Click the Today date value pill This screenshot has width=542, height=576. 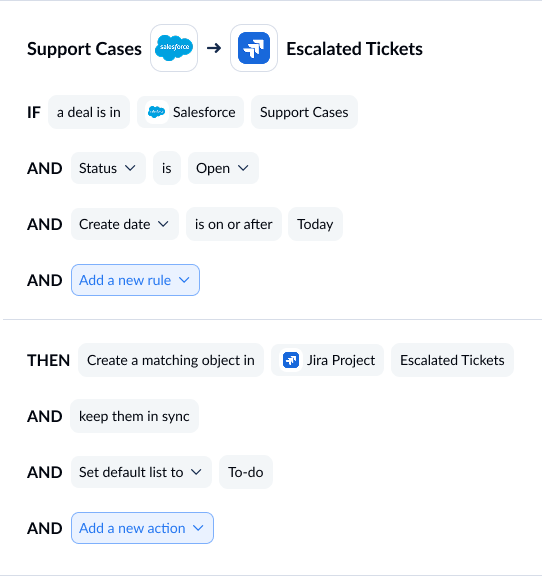point(315,224)
